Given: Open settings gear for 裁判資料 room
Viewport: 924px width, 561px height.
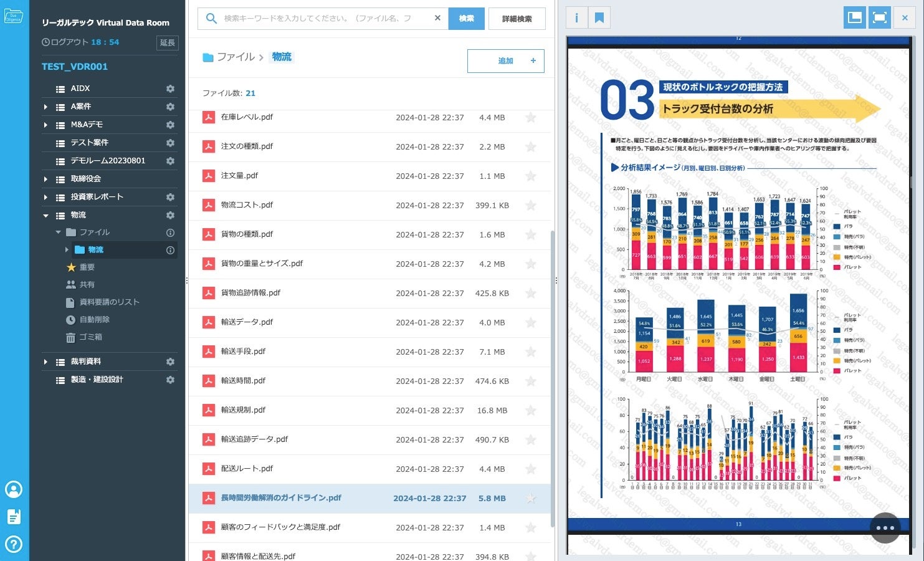Looking at the screenshot, I should pos(170,362).
